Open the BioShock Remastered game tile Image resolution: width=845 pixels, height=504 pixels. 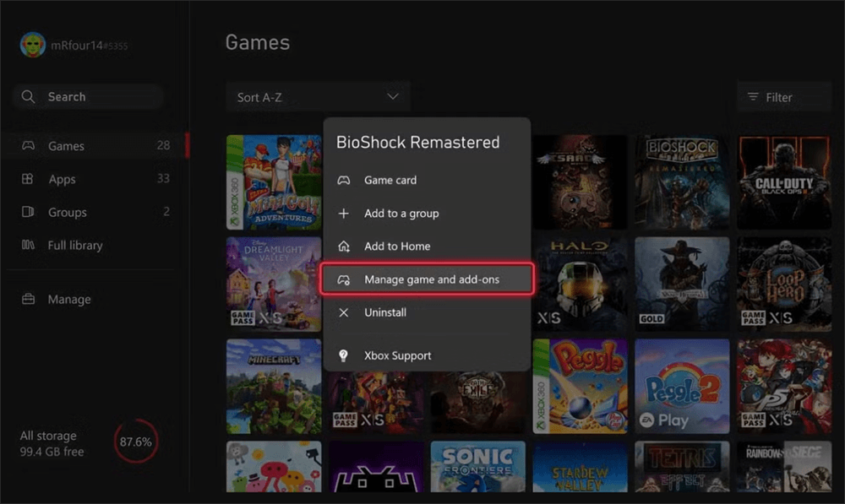[682, 182]
